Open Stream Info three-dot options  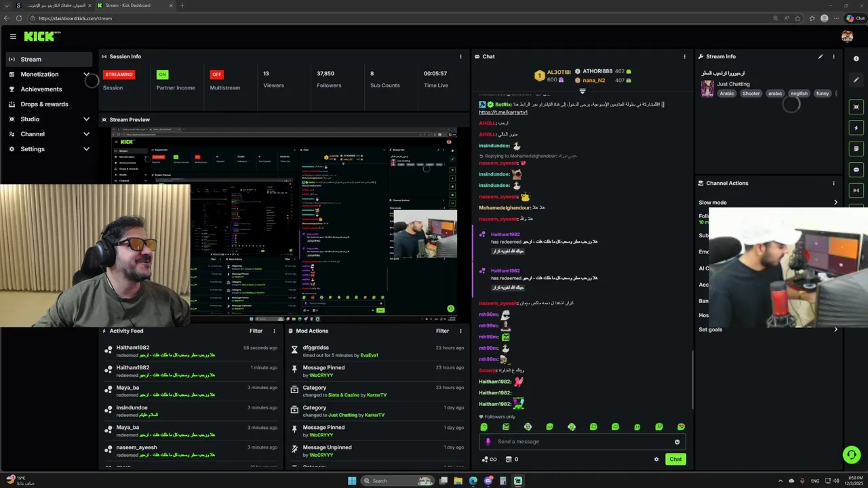(x=833, y=57)
